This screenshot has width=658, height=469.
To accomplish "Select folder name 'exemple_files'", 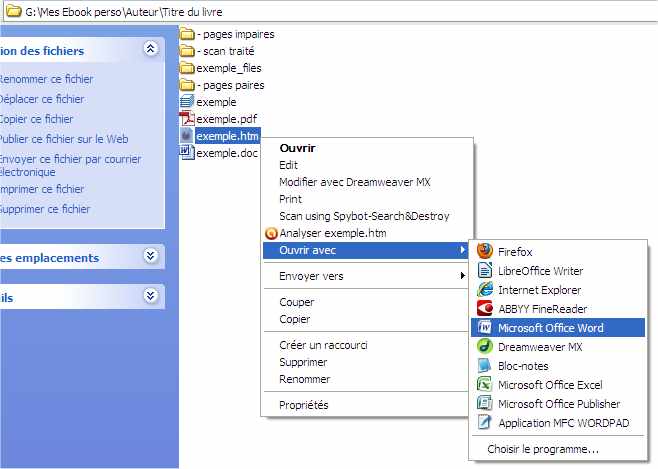I will [x=229, y=68].
